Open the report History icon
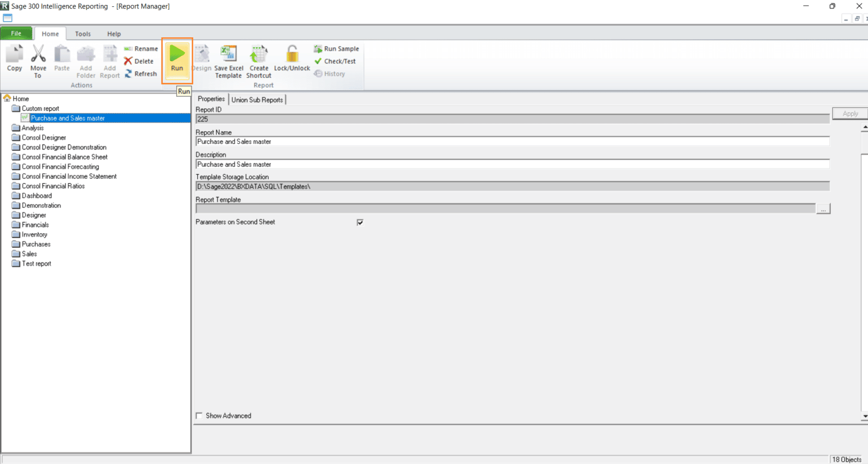 (x=330, y=73)
